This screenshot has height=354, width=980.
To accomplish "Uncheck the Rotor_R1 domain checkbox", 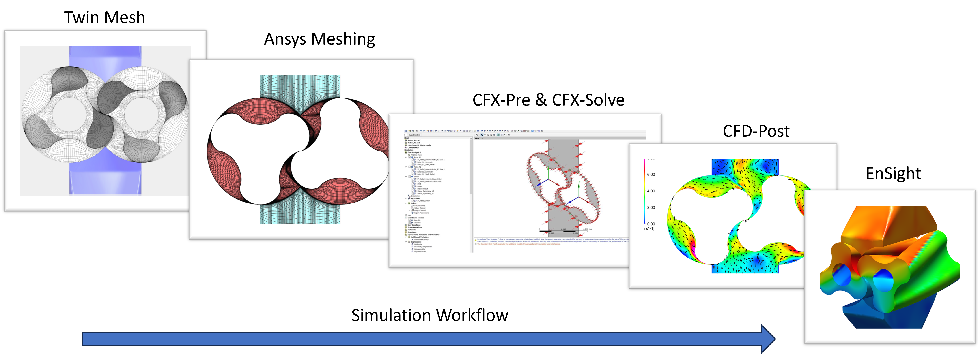I will (x=410, y=157).
